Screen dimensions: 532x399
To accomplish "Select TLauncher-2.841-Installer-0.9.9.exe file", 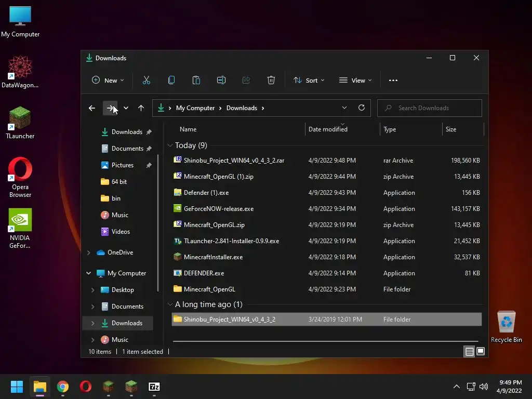I will [327, 241].
